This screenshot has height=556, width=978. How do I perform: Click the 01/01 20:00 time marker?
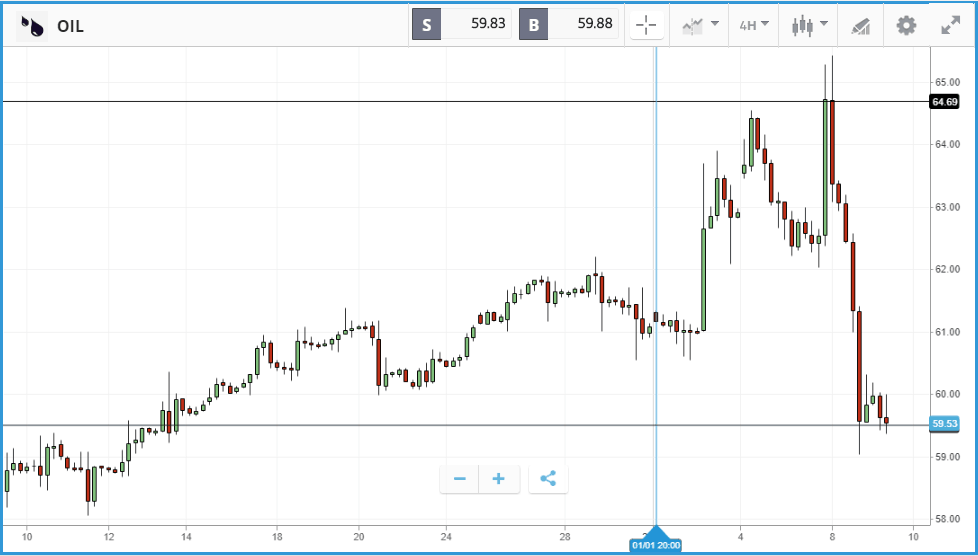coord(656,545)
